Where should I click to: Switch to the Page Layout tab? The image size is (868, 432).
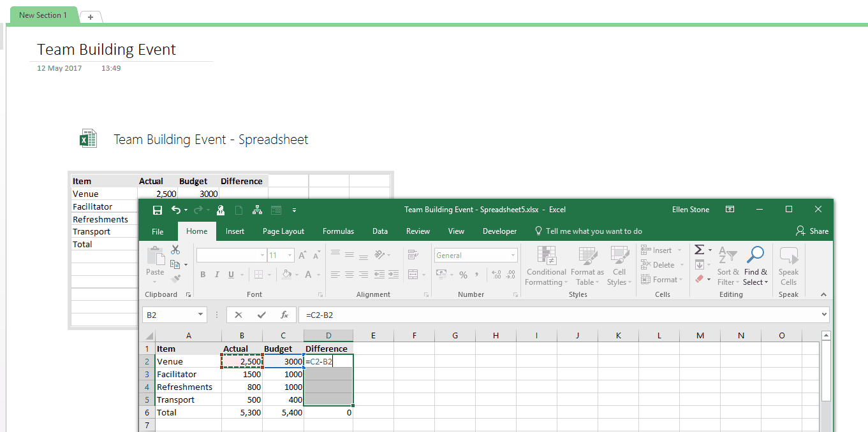coord(283,231)
